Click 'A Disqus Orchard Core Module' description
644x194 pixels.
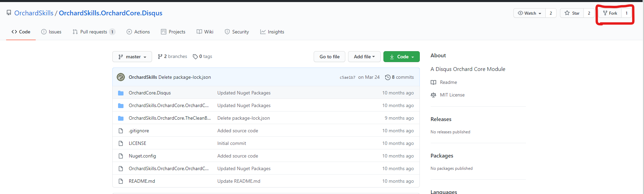468,69
